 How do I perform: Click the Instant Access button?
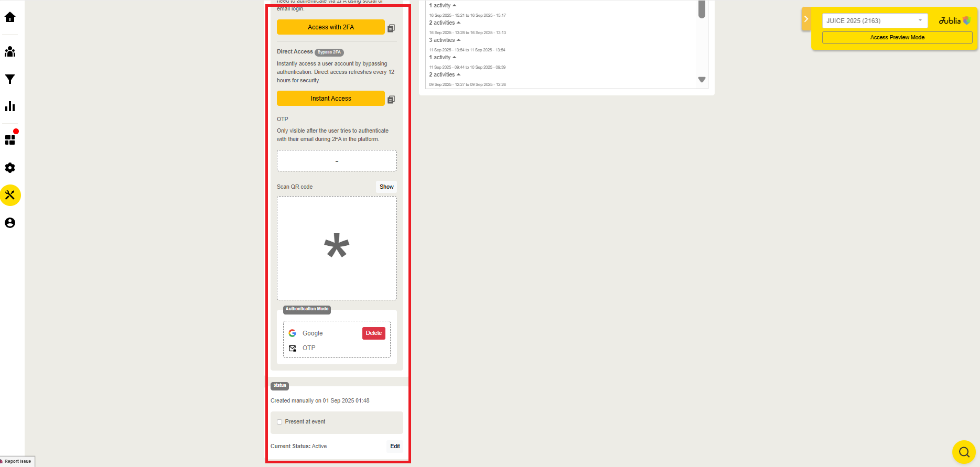tap(331, 99)
